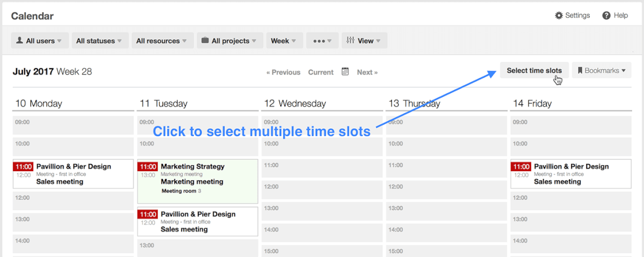The width and height of the screenshot is (644, 257).
Task: Select the empty 09:00 slot on Wednesday
Action: click(322, 125)
